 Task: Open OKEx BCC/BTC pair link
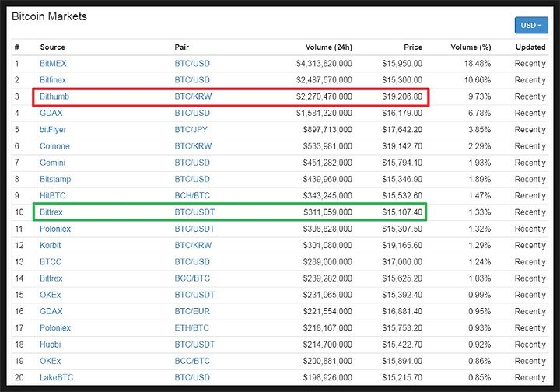(x=192, y=361)
